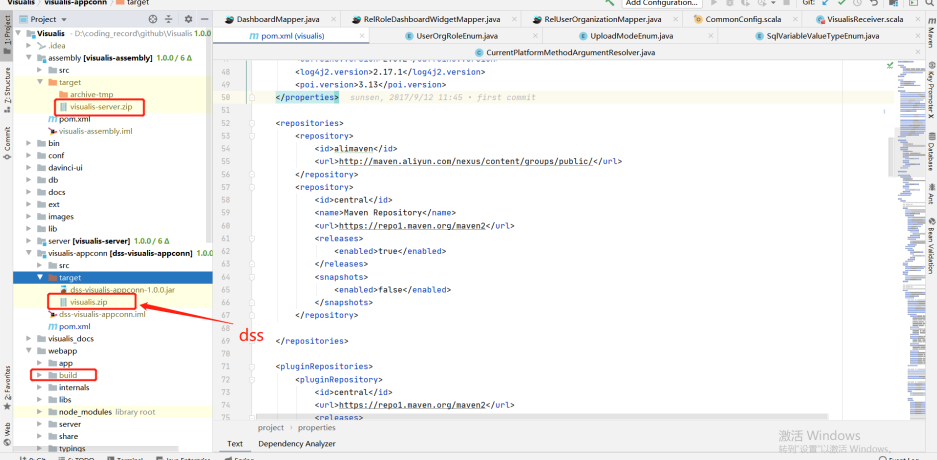Open the Key Promoter X side panel

[x=929, y=91]
